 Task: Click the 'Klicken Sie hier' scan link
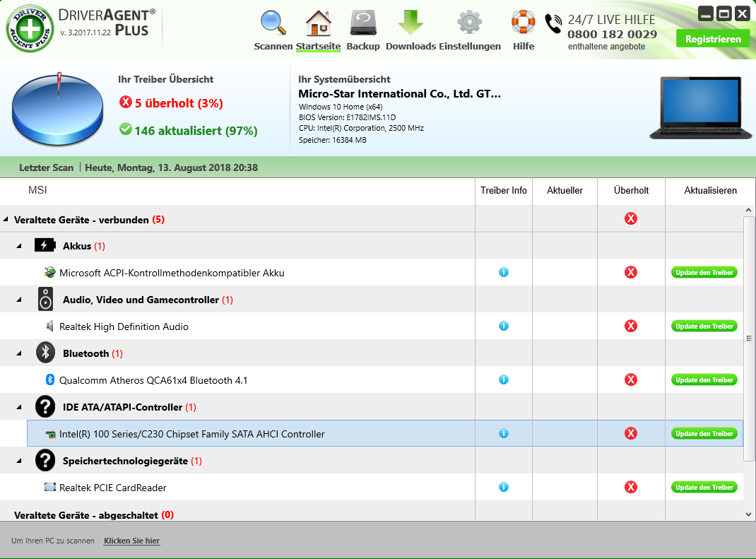pos(131,541)
